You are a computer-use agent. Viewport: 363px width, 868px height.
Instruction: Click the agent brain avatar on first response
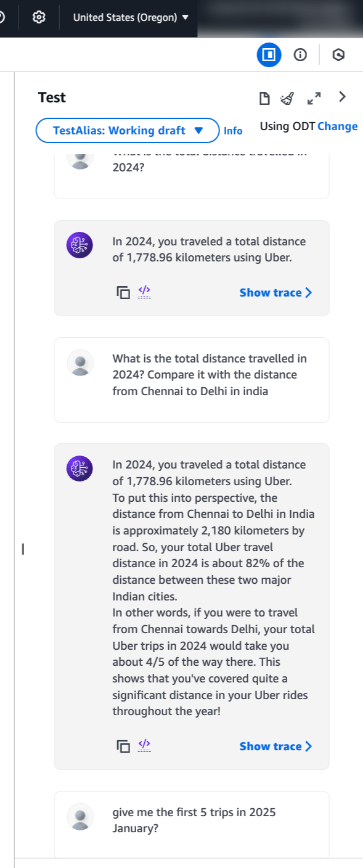coord(80,245)
